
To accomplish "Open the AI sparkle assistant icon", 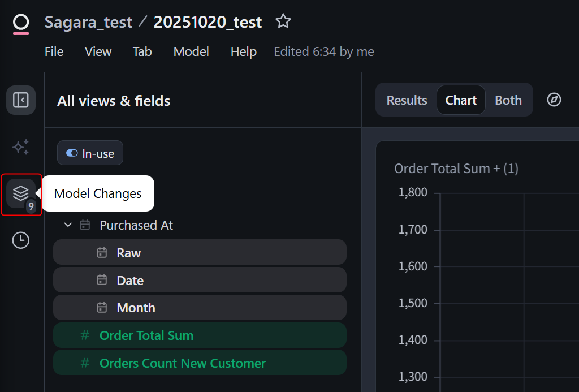I will 21,147.
